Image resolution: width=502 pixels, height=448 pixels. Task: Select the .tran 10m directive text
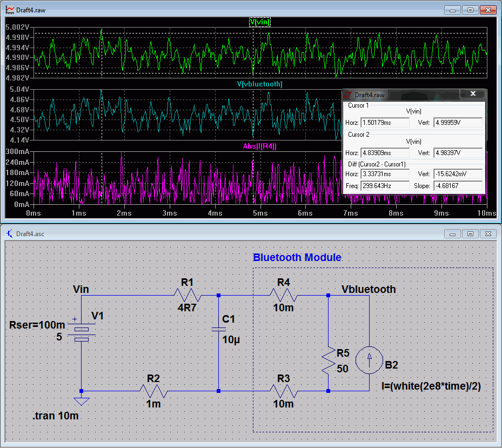click(55, 417)
